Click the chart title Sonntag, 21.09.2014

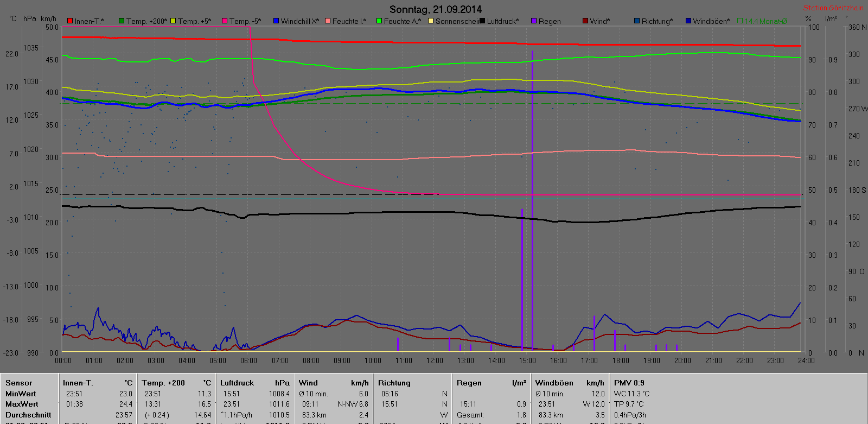pos(435,9)
